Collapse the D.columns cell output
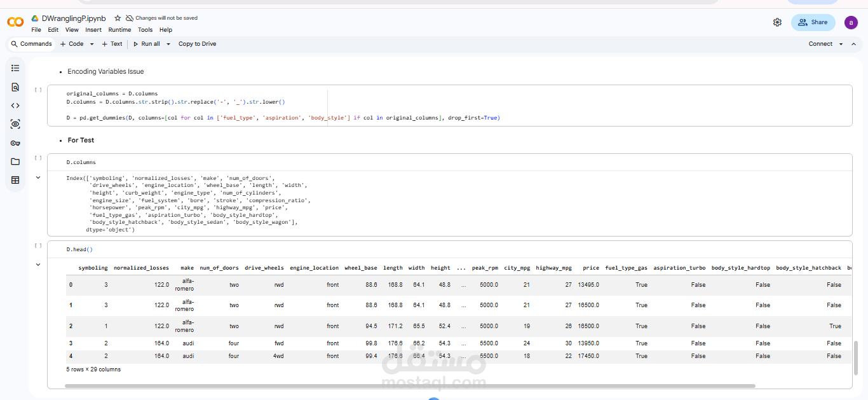The width and height of the screenshot is (868, 400). (x=38, y=178)
